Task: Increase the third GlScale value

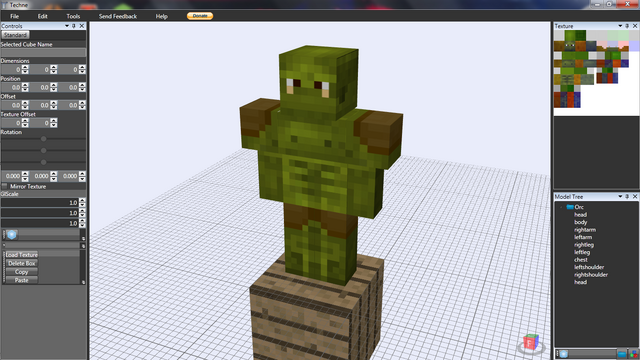Action: click(82, 221)
